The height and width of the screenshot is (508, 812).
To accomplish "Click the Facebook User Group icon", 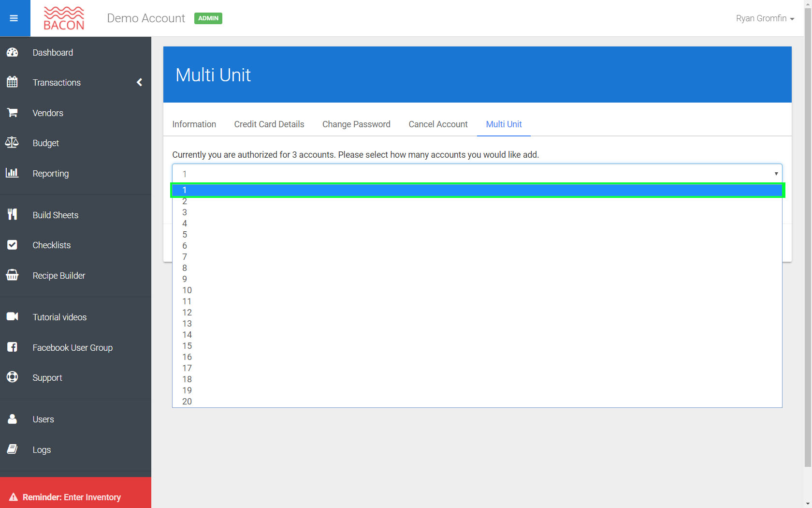I will pos(13,347).
